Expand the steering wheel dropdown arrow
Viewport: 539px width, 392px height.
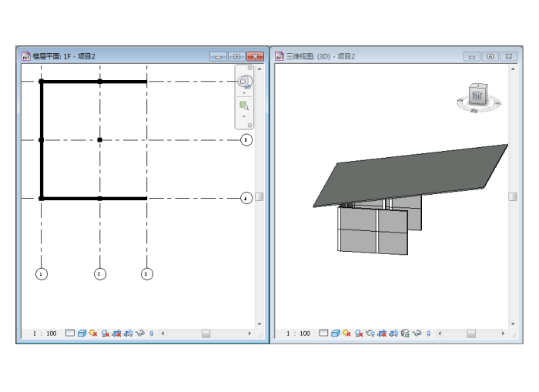click(244, 93)
